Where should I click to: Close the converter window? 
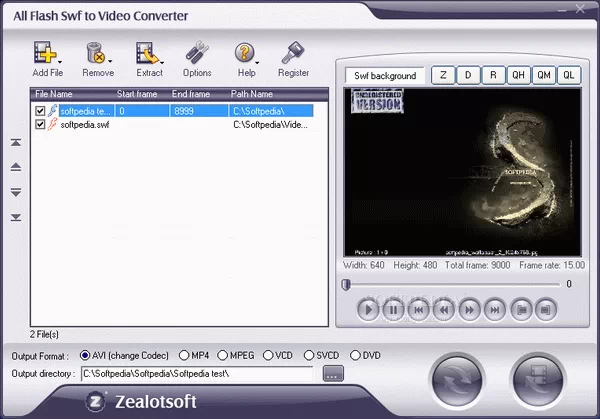tap(580, 9)
